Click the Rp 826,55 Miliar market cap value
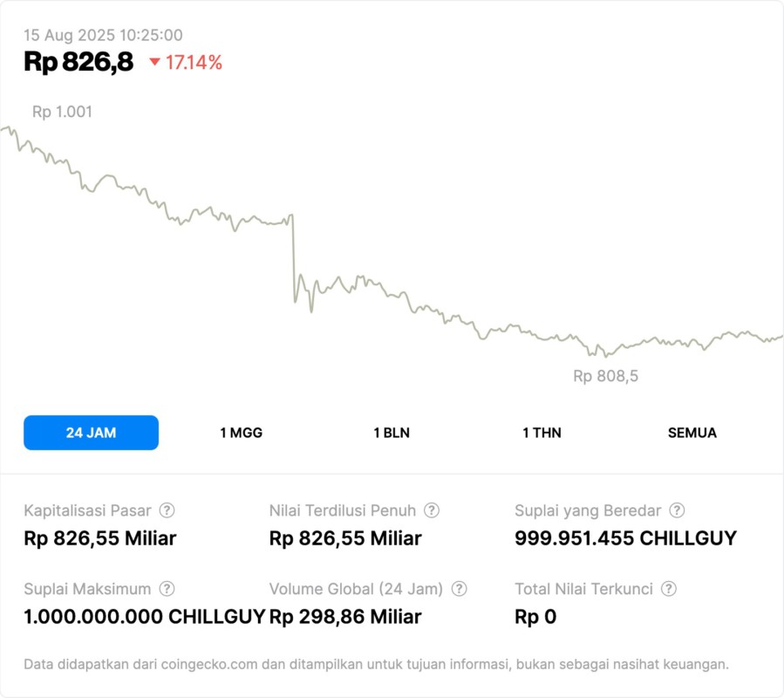784x698 pixels. pos(99,538)
